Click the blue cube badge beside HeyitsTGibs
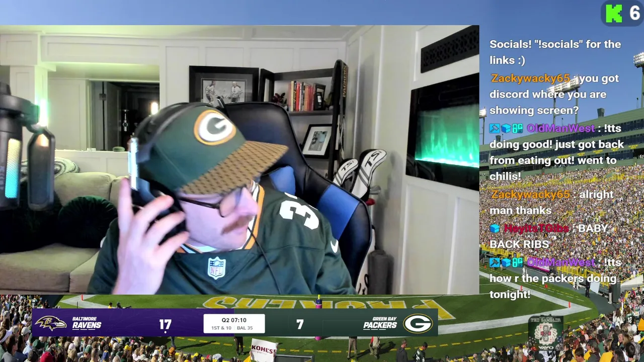Image resolution: width=644 pixels, height=362 pixels. click(495, 228)
